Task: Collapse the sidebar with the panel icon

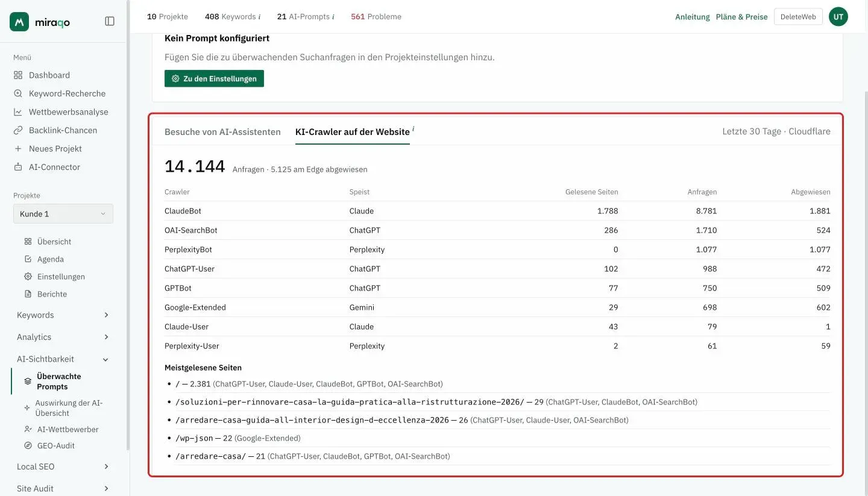Action: [x=110, y=21]
